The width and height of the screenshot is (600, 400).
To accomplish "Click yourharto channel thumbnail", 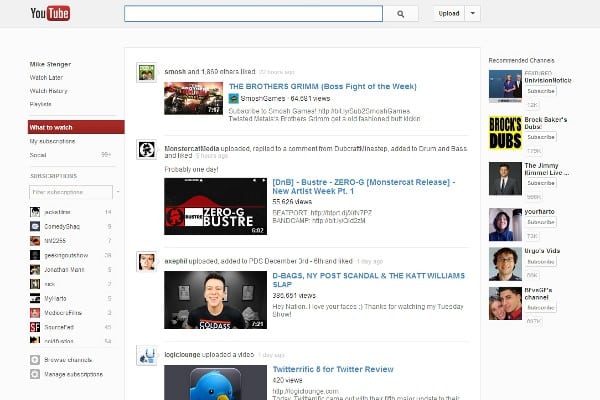I will [x=505, y=225].
